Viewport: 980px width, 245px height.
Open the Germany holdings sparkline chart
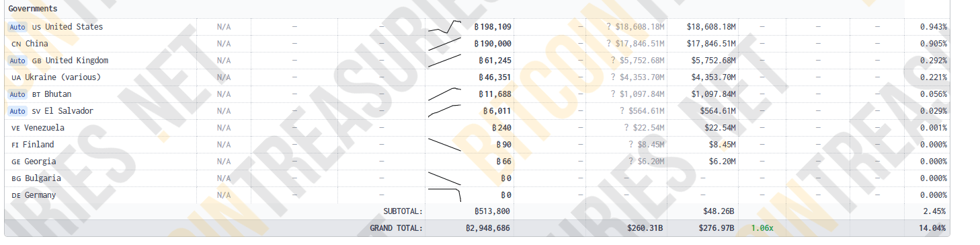(x=444, y=195)
